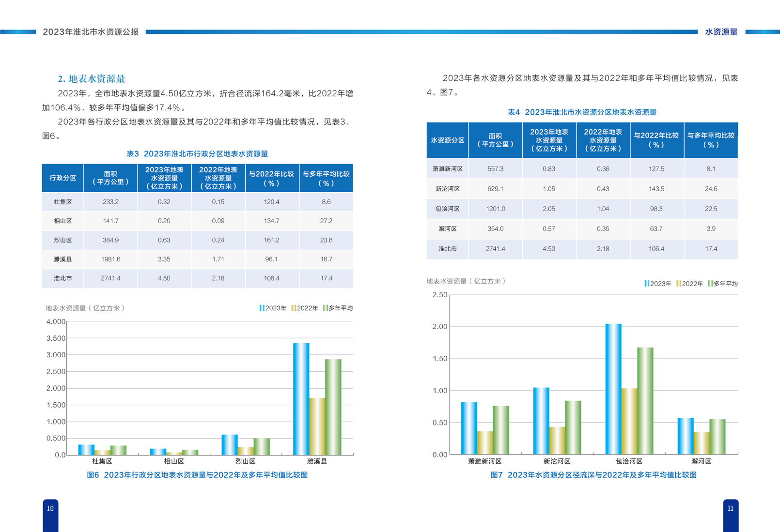Click the page number 11 tab
The image size is (780, 532).
(731, 515)
